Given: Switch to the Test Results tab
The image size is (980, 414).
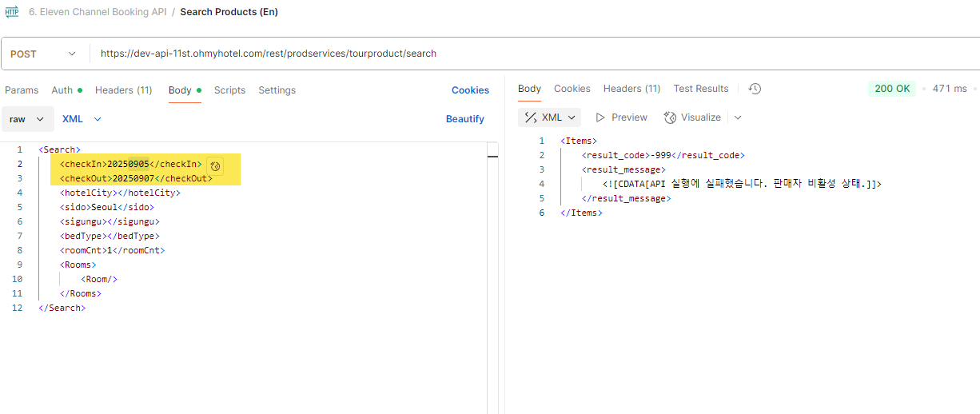Looking at the screenshot, I should [x=700, y=89].
